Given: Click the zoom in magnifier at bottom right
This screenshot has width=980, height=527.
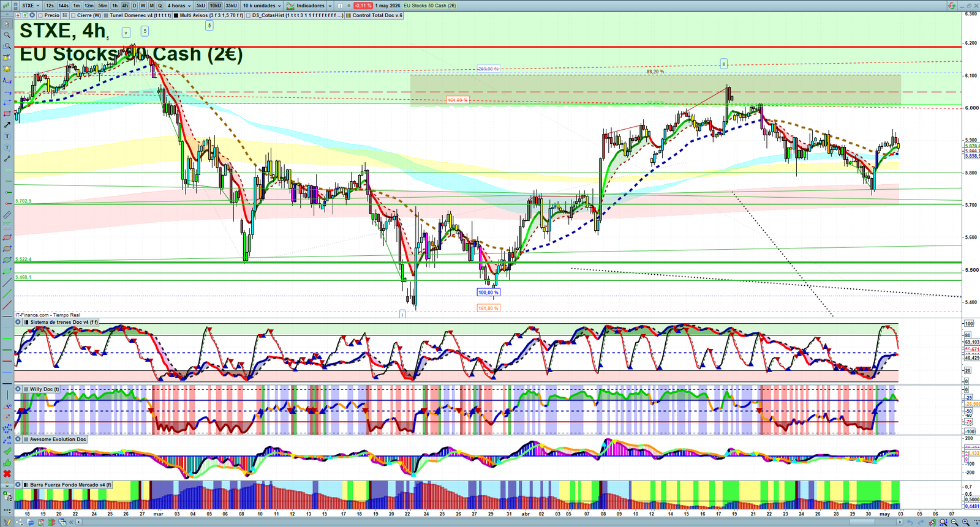Looking at the screenshot, I should 966,522.
